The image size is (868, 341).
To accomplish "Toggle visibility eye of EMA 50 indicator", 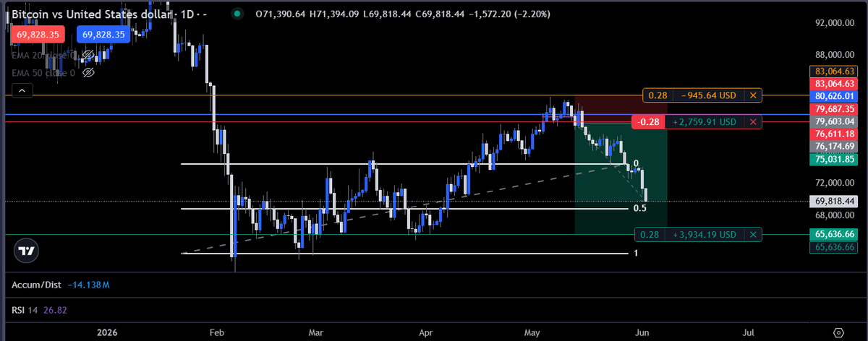I will coord(89,72).
